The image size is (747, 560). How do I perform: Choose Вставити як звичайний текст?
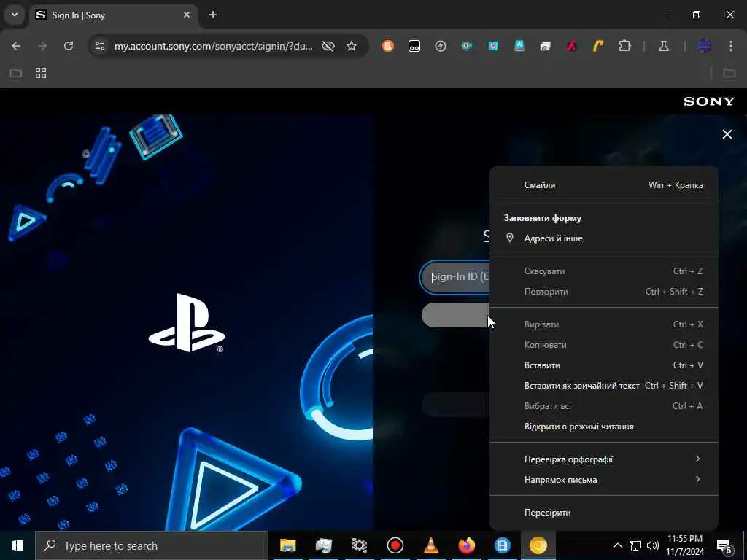click(x=604, y=386)
